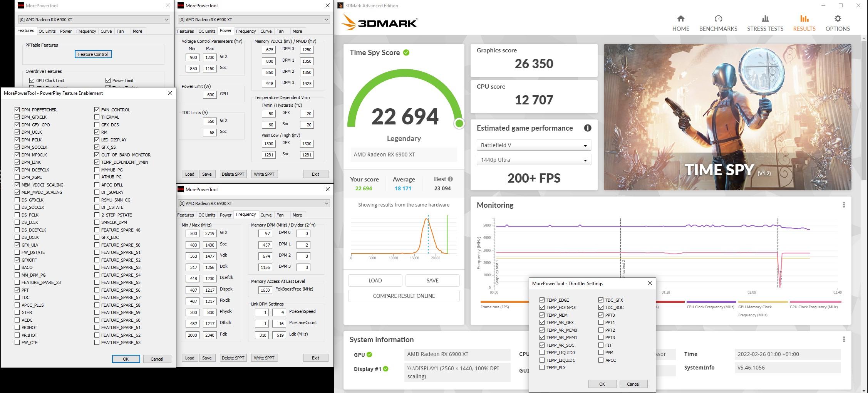The image size is (868, 393).
Task: Open the 3DMark HOME house icon
Action: pyautogui.click(x=680, y=18)
